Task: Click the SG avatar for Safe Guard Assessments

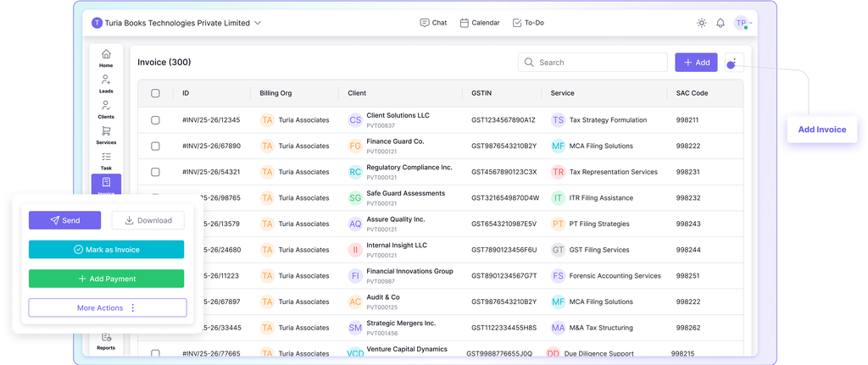Action: coord(355,198)
